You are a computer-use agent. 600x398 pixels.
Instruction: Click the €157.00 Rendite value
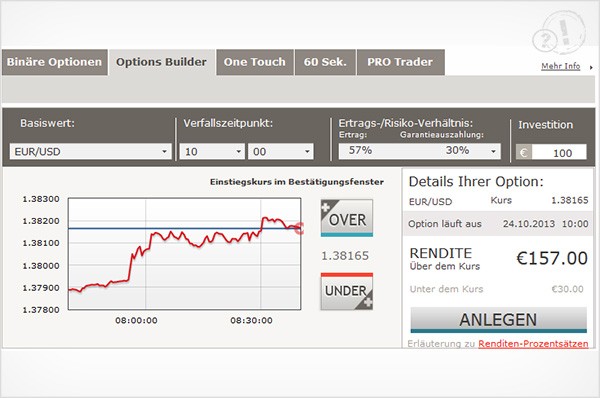coord(552,258)
